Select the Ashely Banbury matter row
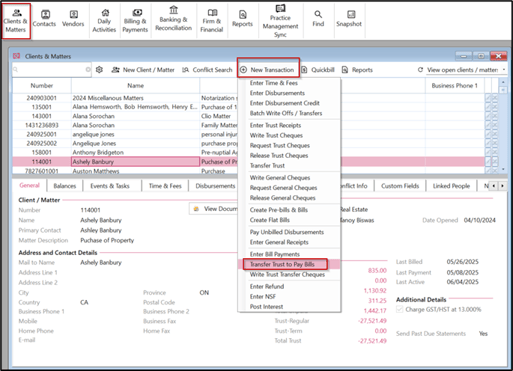The width and height of the screenshot is (513, 371). tap(248, 162)
